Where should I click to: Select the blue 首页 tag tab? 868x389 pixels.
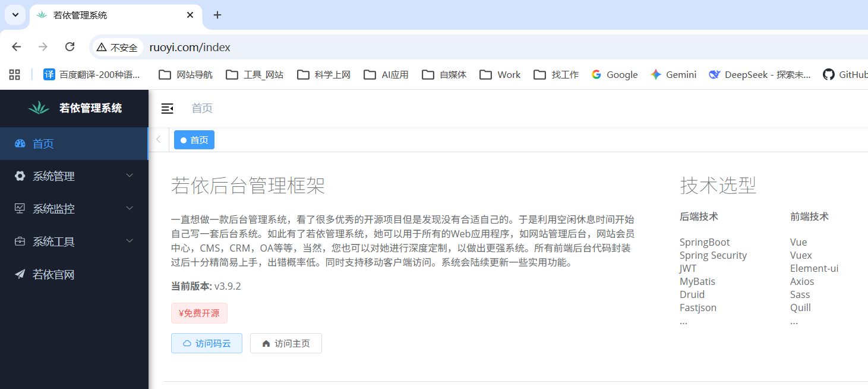pos(194,140)
